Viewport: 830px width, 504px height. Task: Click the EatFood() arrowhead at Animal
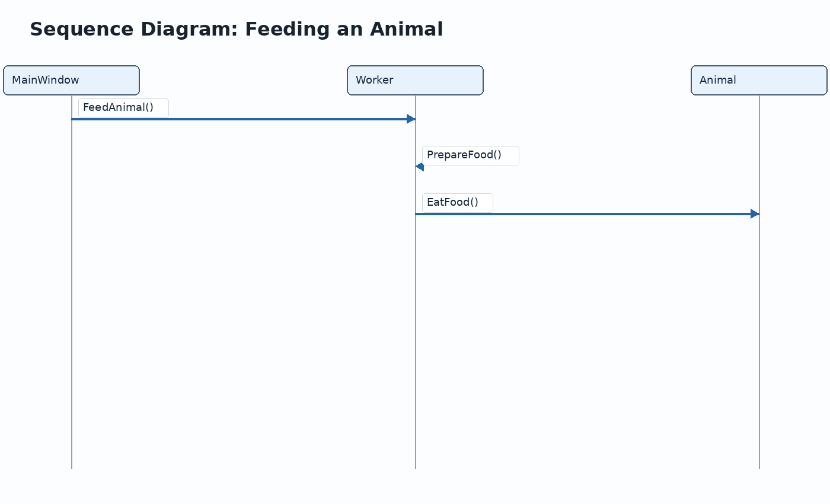coord(755,214)
